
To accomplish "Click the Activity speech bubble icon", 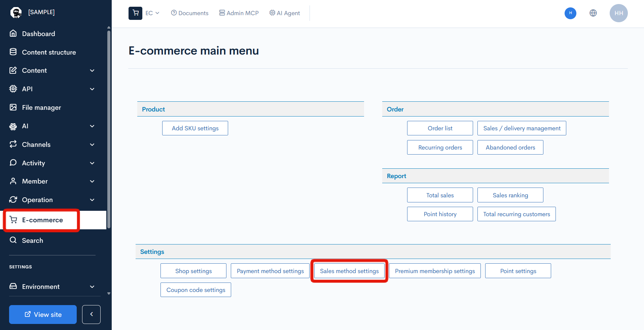I will (13, 163).
